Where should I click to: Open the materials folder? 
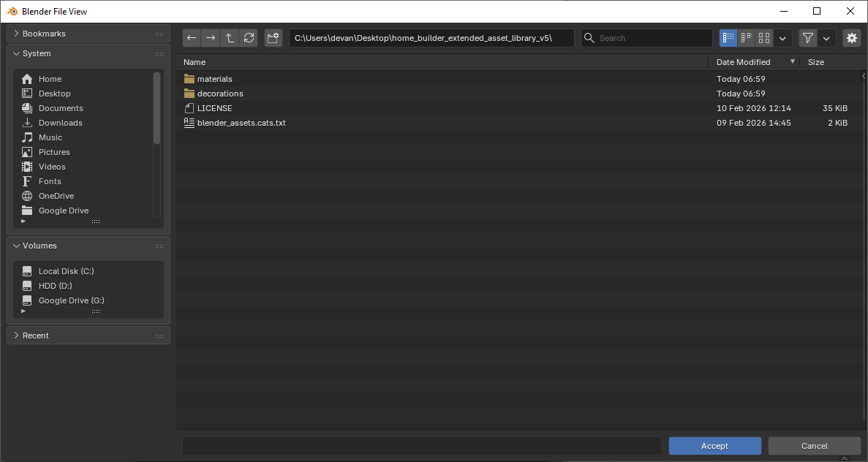[214, 79]
